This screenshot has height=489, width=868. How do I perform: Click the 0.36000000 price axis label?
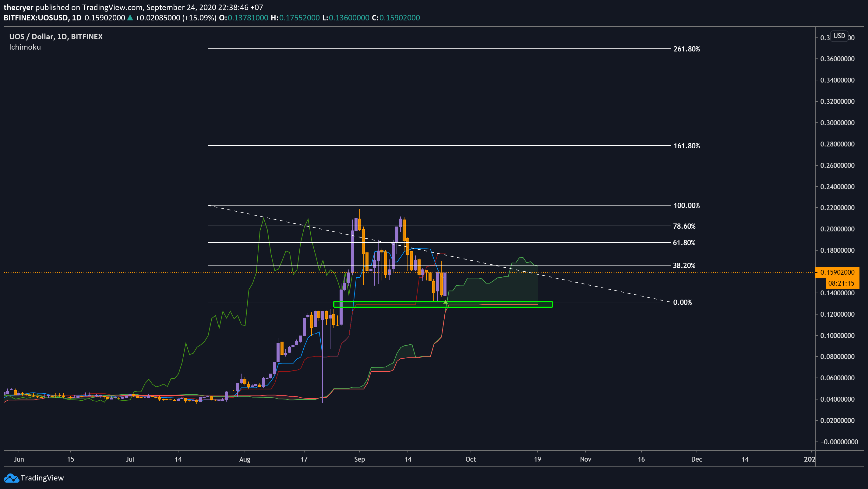837,58
